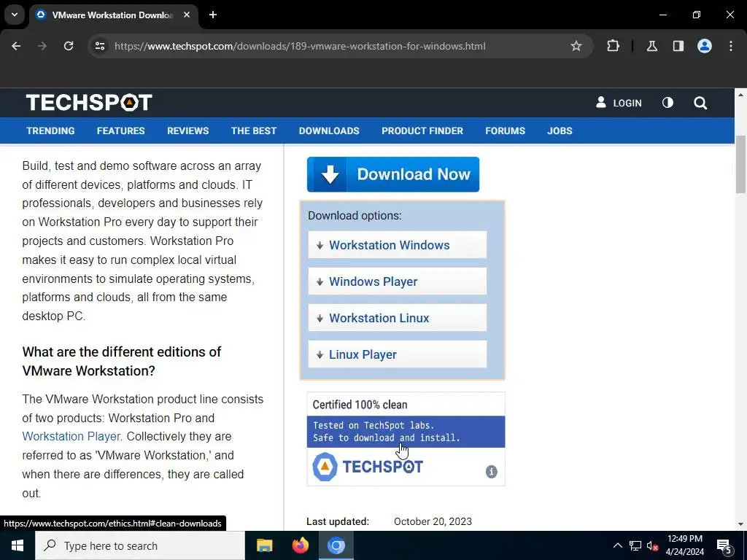Open the Windows Start menu

(x=18, y=545)
